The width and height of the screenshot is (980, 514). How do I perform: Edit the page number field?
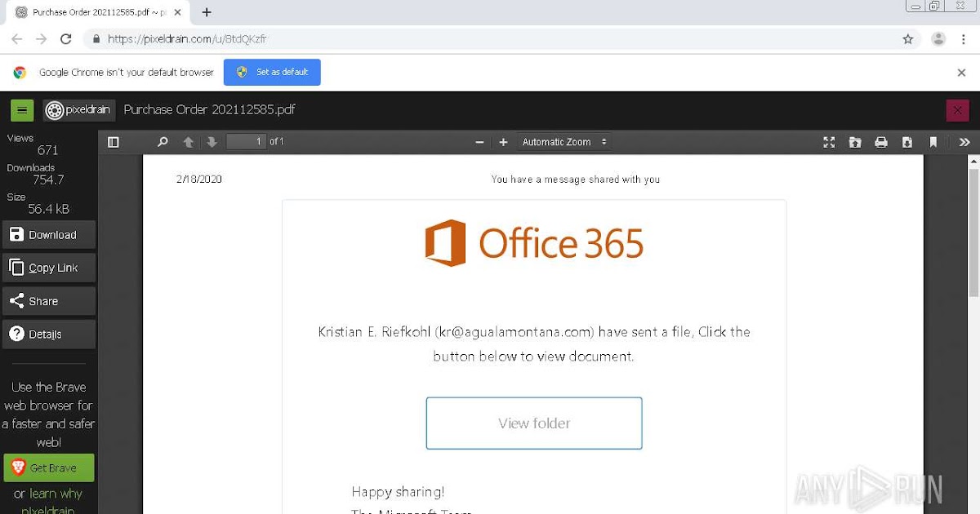point(247,142)
